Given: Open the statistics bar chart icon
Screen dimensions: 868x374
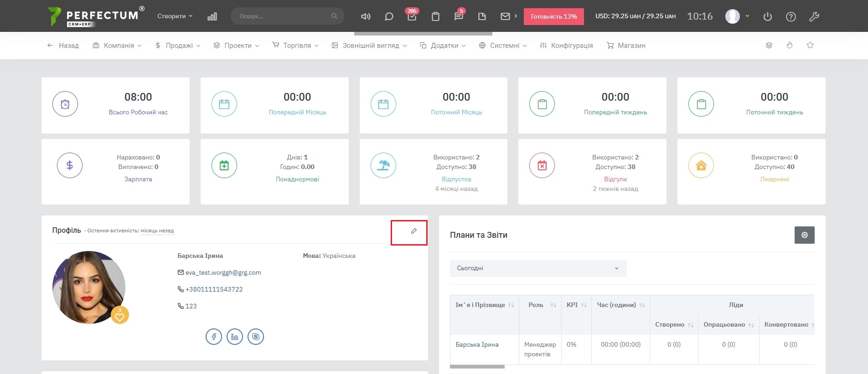Looking at the screenshot, I should click(212, 16).
